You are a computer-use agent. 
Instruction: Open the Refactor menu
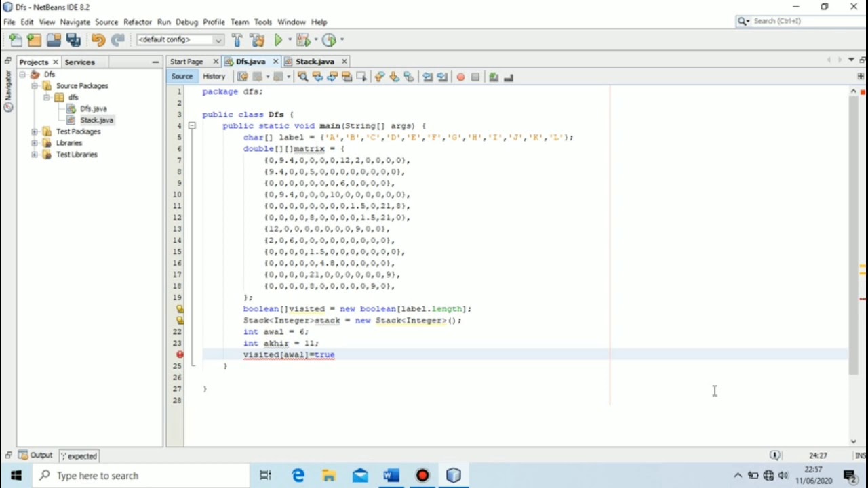tap(138, 22)
